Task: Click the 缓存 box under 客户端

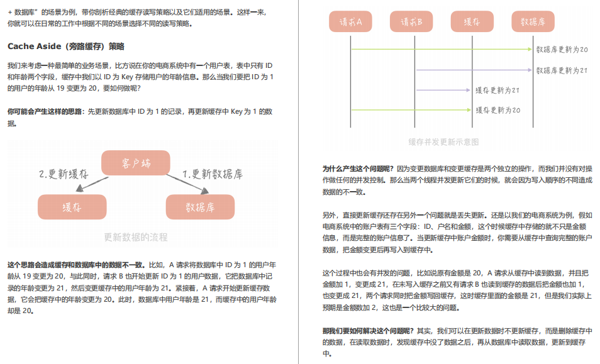Action: click(72, 207)
